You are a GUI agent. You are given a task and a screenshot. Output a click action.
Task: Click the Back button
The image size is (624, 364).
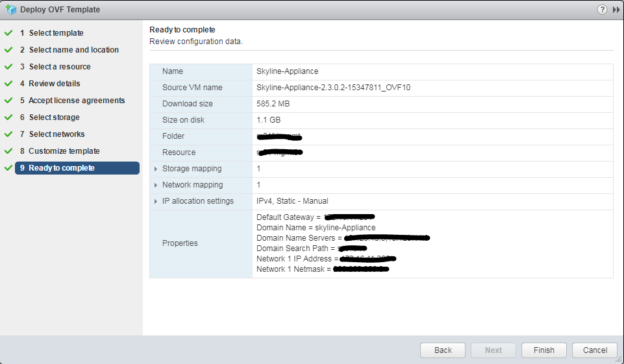click(443, 350)
